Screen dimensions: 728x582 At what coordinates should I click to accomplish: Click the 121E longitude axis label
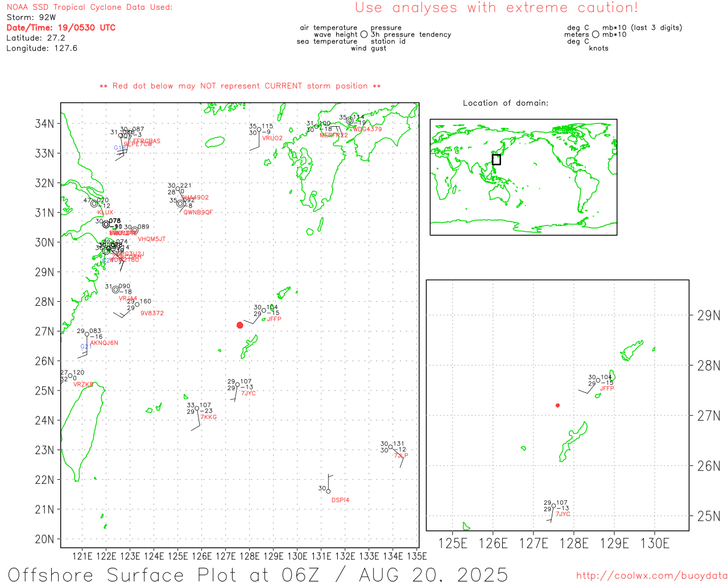82,556
